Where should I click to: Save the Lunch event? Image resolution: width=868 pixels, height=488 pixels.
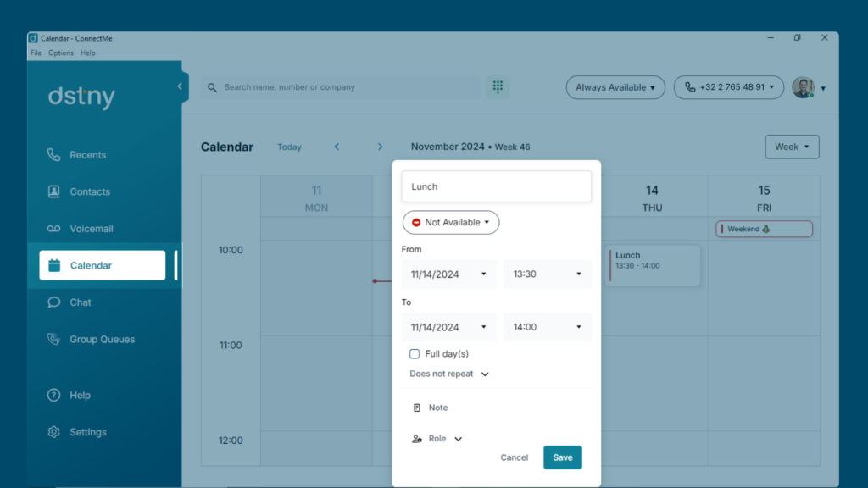(563, 457)
